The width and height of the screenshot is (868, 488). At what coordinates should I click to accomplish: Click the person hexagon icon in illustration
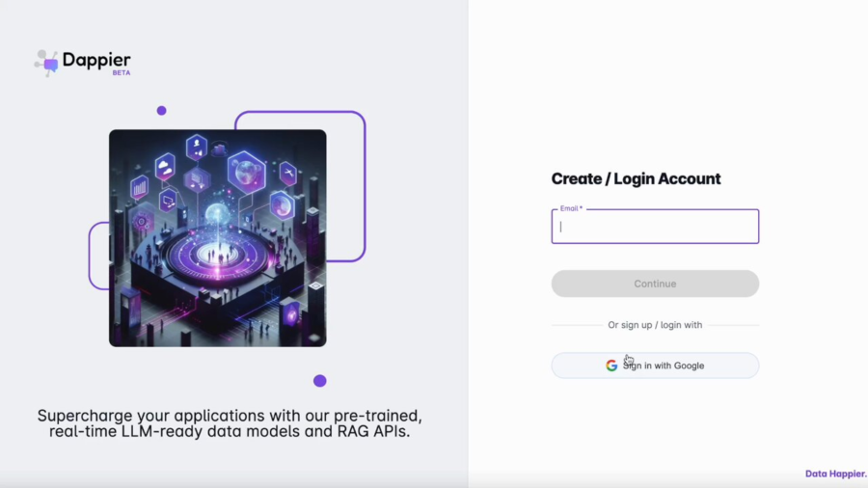[197, 148]
